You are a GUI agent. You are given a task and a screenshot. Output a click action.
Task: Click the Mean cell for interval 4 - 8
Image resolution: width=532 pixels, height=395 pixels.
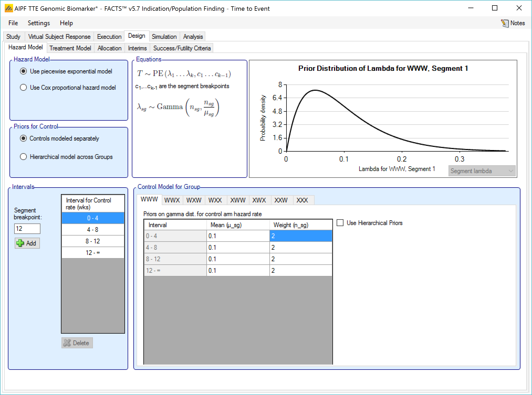238,247
